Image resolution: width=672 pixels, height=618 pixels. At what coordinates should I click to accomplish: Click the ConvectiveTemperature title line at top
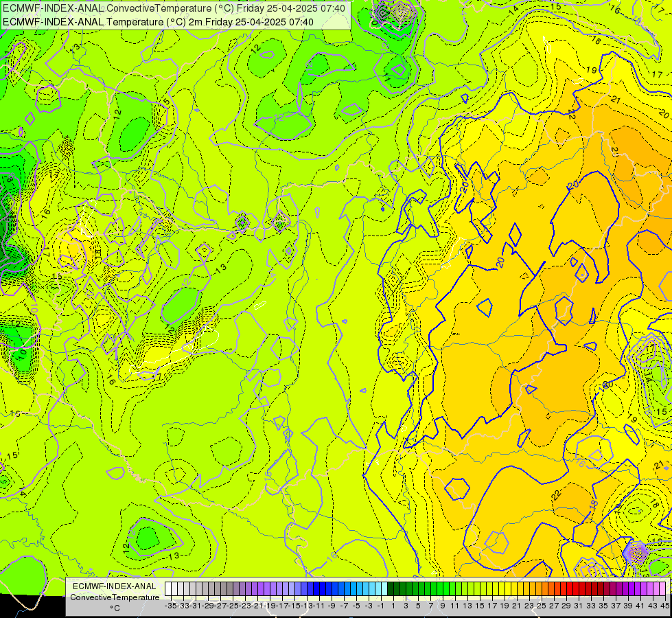click(174, 8)
